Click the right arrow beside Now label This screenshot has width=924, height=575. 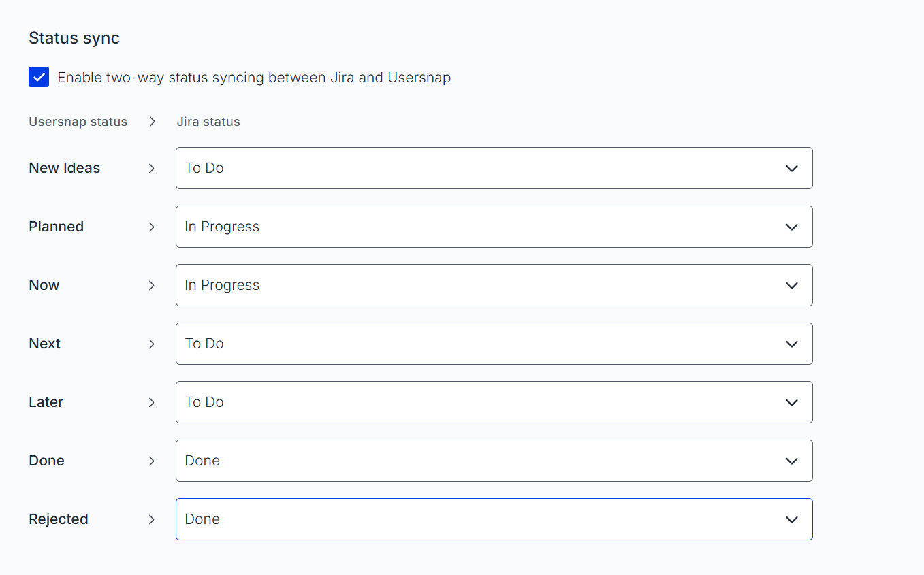[152, 285]
